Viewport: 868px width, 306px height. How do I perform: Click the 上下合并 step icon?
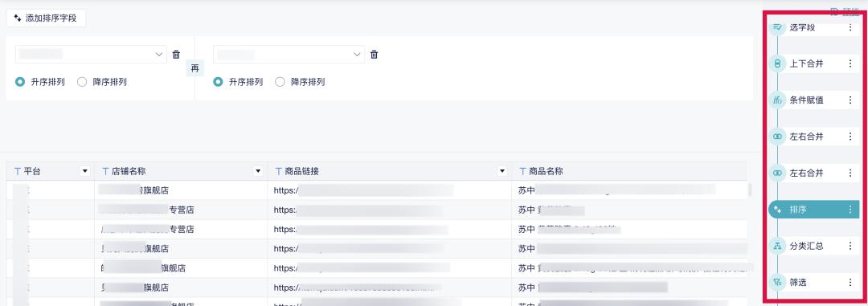point(777,63)
